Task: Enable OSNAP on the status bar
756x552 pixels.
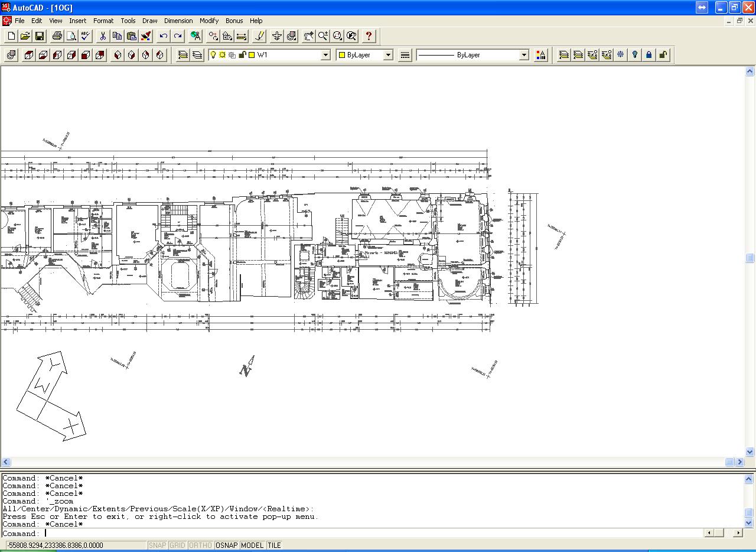Action: coord(227,545)
